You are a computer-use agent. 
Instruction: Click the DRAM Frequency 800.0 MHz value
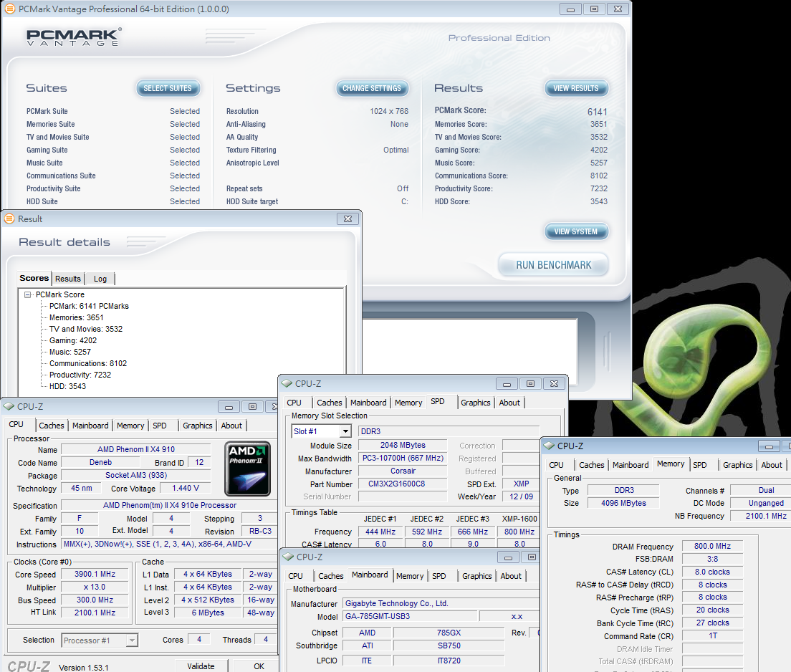click(x=712, y=547)
